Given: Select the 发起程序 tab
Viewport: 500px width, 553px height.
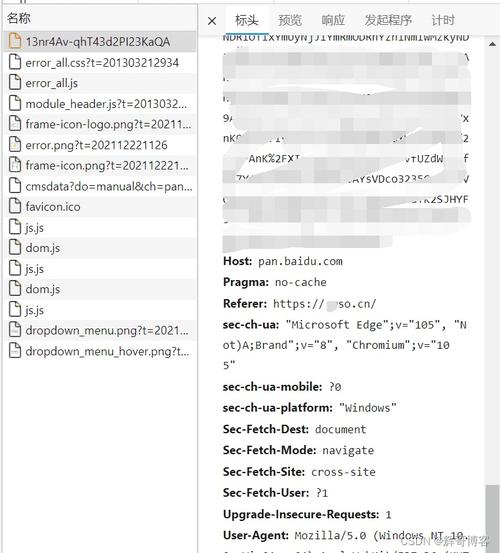Looking at the screenshot, I should tap(388, 20).
